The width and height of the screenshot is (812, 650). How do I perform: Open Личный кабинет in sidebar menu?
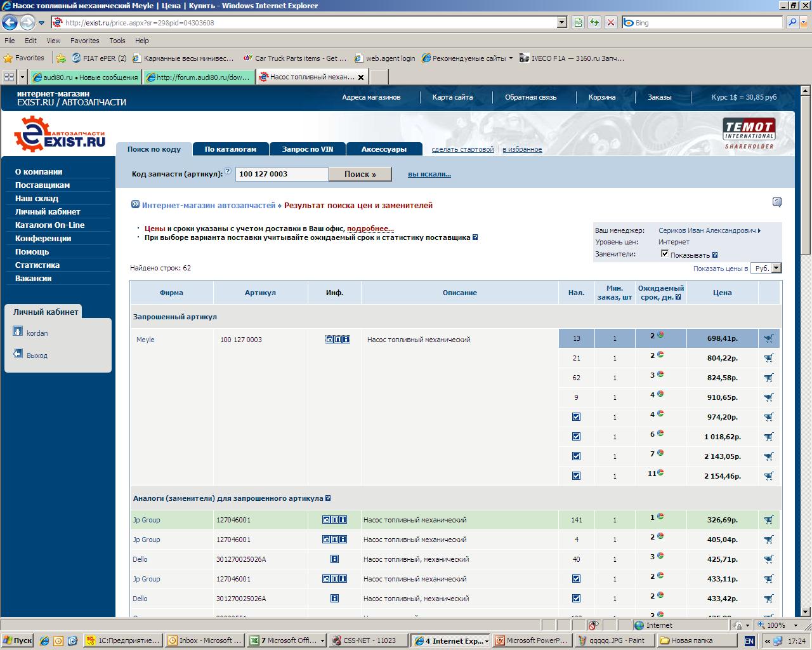click(48, 211)
